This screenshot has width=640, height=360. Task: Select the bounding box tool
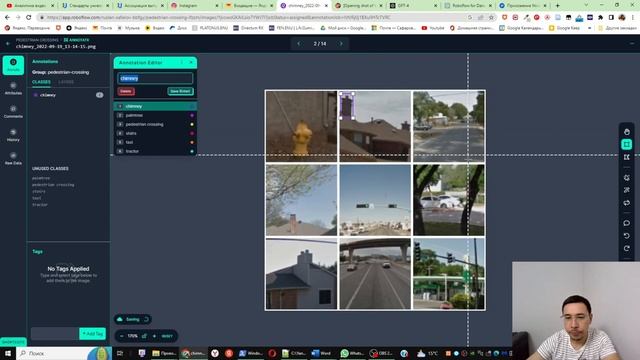pos(627,144)
